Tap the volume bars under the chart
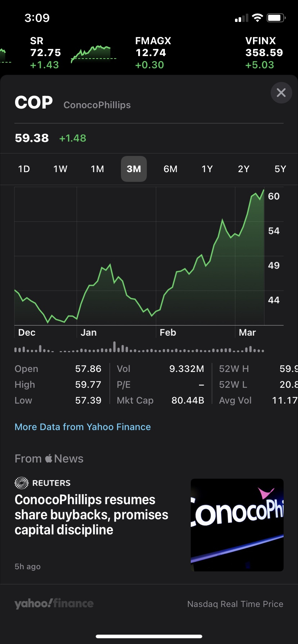Screen dimensions: 298x644 [x=139, y=347]
